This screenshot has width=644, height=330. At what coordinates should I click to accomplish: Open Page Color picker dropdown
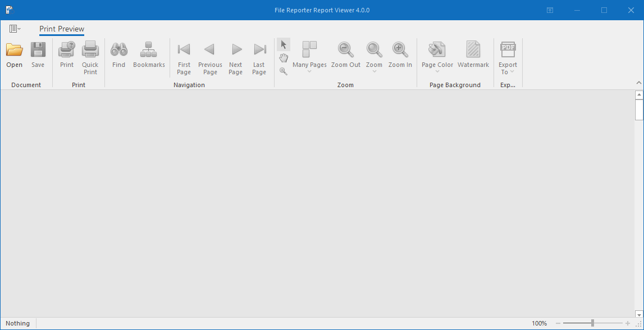click(x=437, y=57)
